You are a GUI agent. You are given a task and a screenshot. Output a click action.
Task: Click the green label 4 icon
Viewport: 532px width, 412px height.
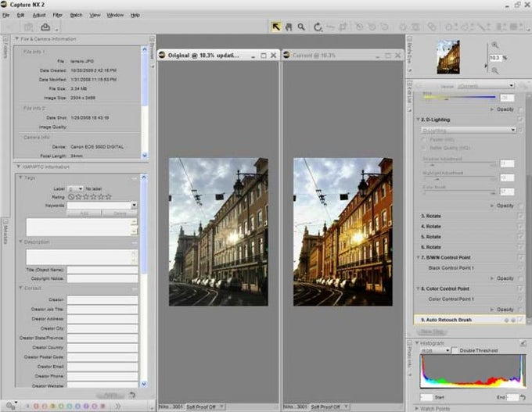[x=61, y=406]
